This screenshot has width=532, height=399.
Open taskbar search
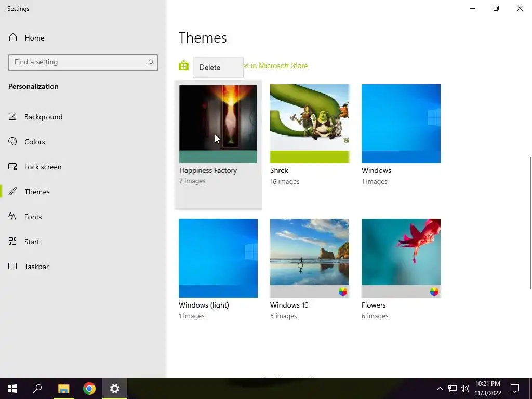pyautogui.click(x=37, y=389)
